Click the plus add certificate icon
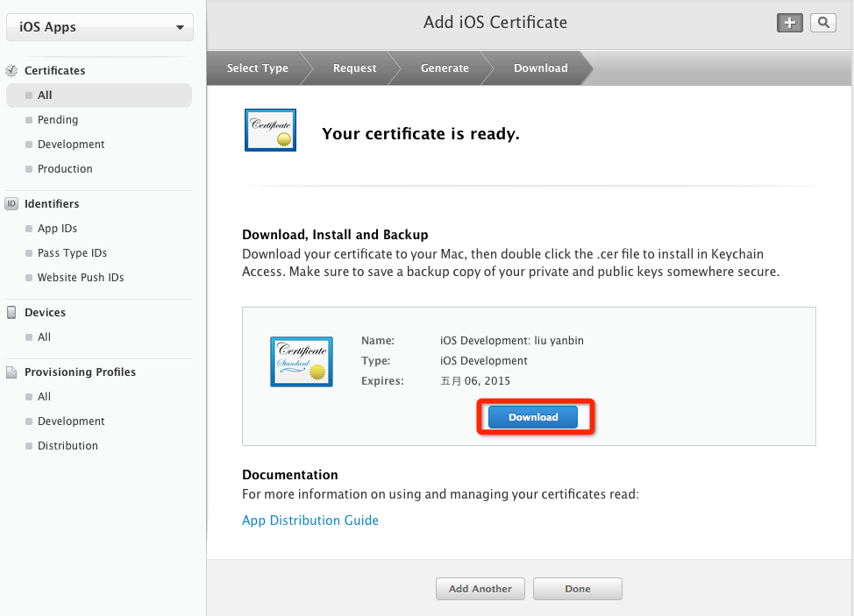This screenshot has width=854, height=616. [x=790, y=24]
